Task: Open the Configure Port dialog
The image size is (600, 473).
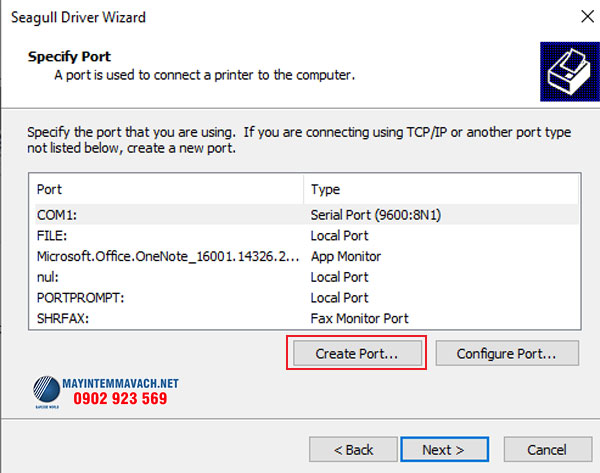Action: 517,353
